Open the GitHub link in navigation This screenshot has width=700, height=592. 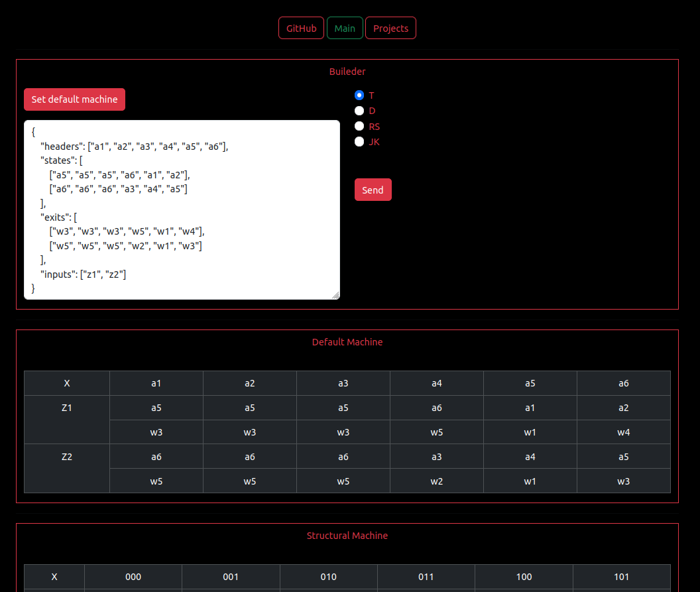[301, 29]
